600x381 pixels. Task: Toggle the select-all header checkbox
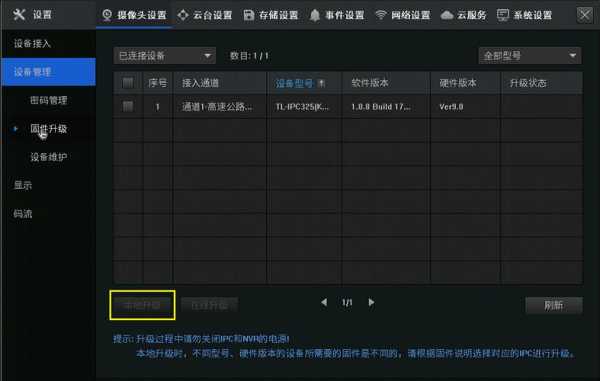tap(128, 83)
